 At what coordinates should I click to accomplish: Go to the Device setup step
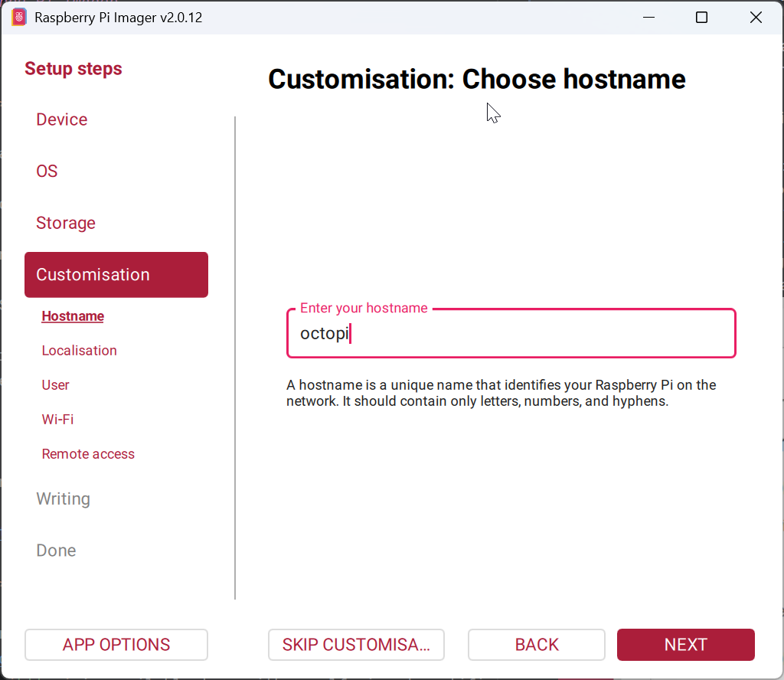click(61, 119)
